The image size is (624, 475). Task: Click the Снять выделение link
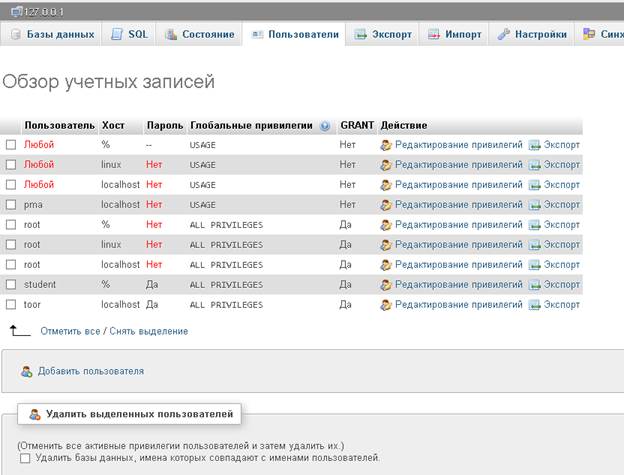[x=149, y=331]
